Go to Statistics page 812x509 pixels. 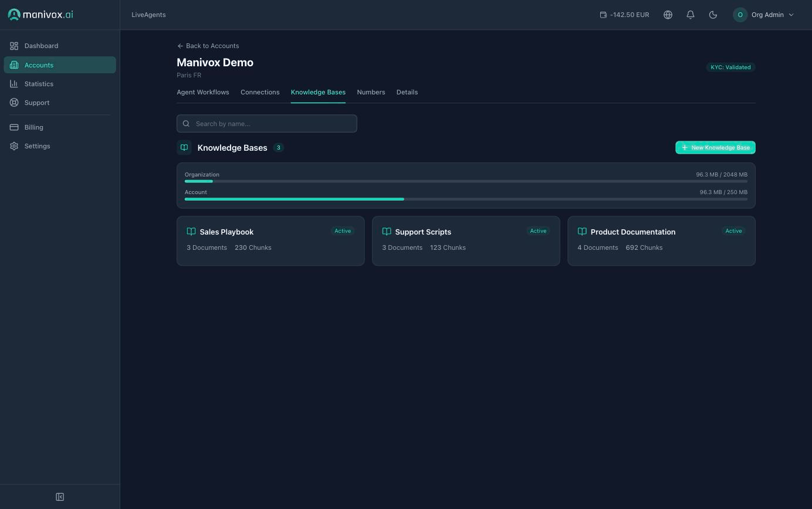[x=60, y=84]
